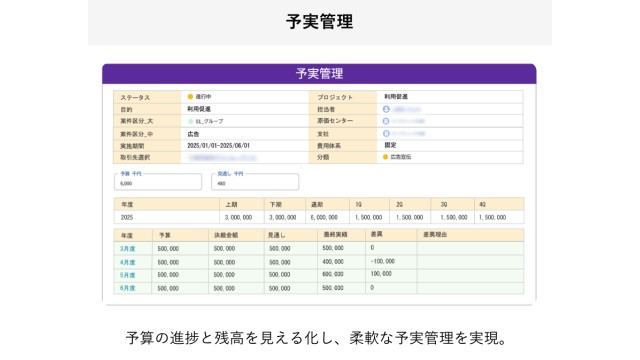The image size is (640, 360).
Task: Click the 費用体系 label cell
Action: coord(343,146)
